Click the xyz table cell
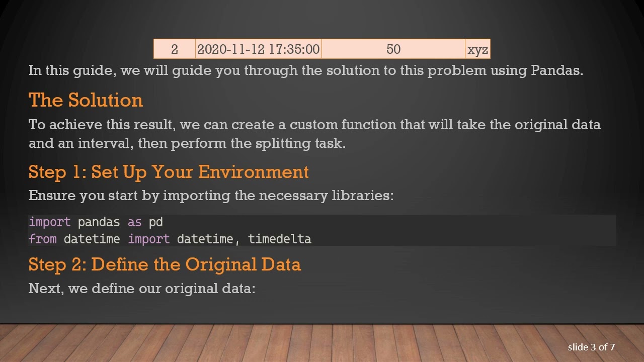The image size is (644, 362). tap(477, 50)
